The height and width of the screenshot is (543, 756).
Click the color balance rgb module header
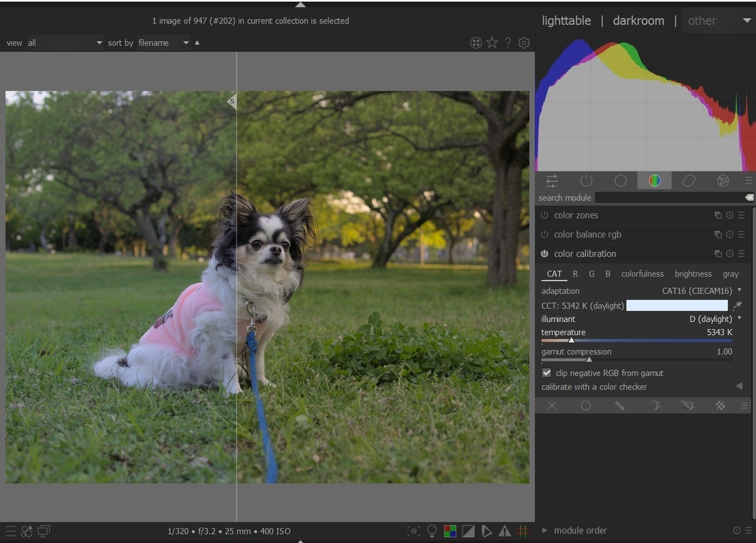click(587, 234)
